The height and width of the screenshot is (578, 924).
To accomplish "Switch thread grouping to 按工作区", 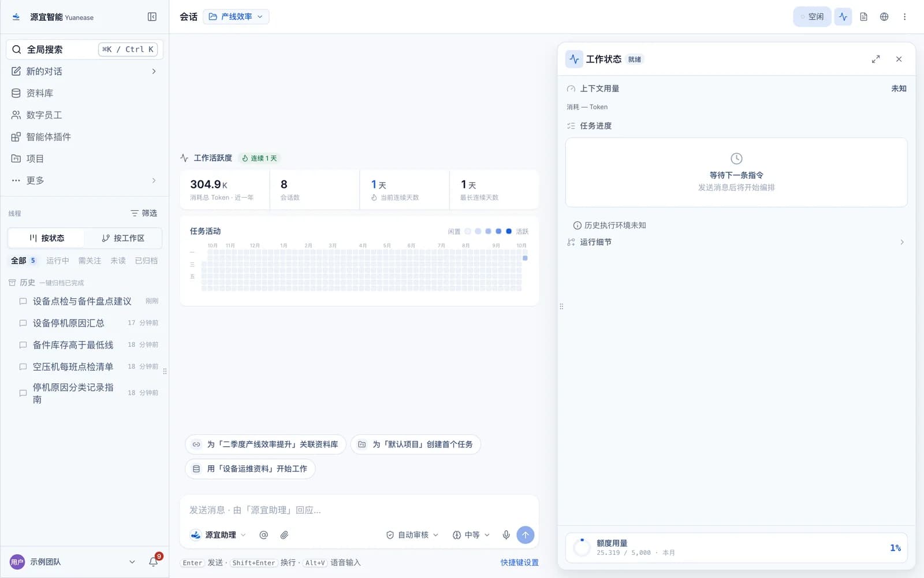I will point(122,238).
